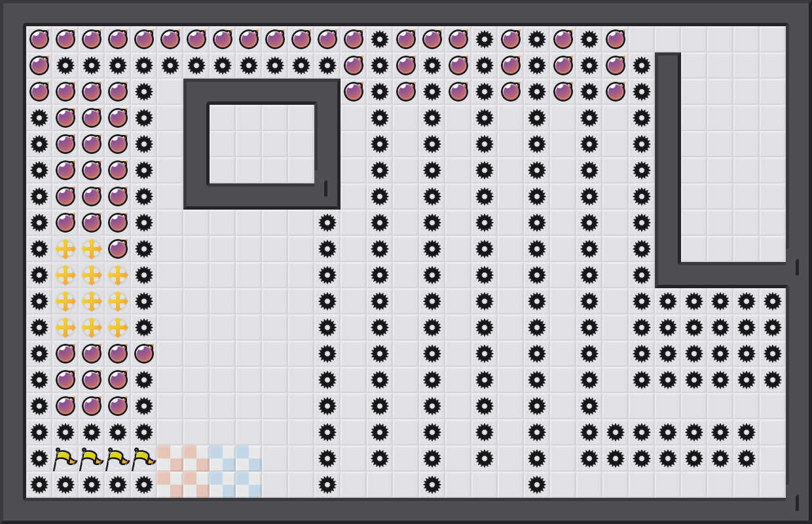Click the fourth bomb beside the three-bomb row

click(x=144, y=354)
